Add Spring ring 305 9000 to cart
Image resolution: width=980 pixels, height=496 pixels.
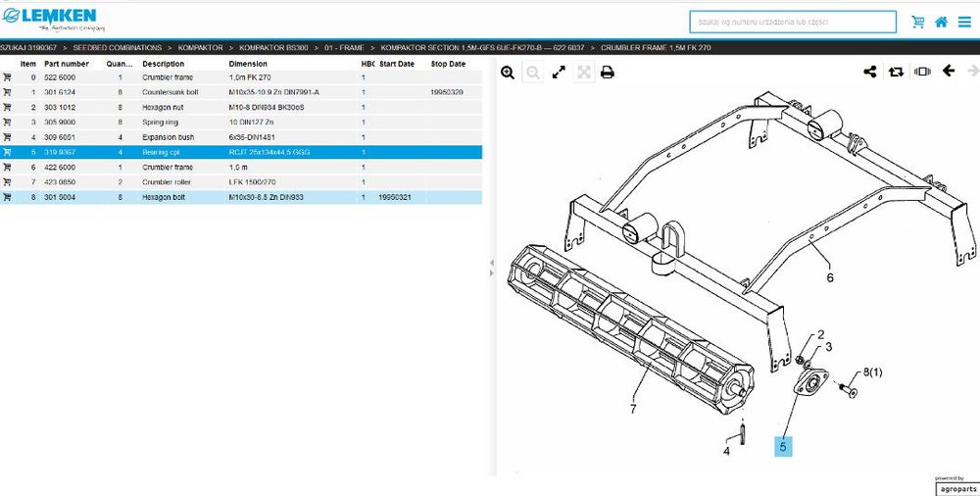click(x=7, y=123)
